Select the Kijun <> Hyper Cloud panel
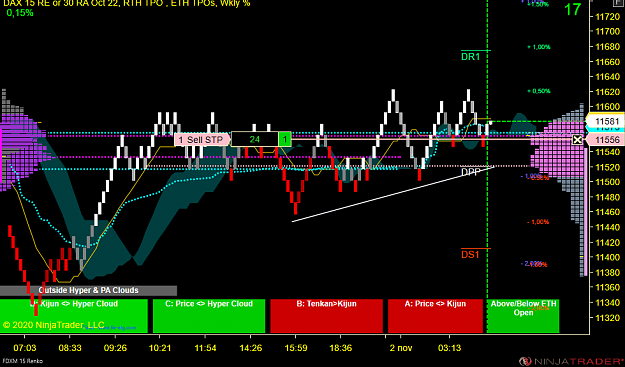Image resolution: width=625 pixels, height=367 pixels. pyautogui.click(x=74, y=316)
